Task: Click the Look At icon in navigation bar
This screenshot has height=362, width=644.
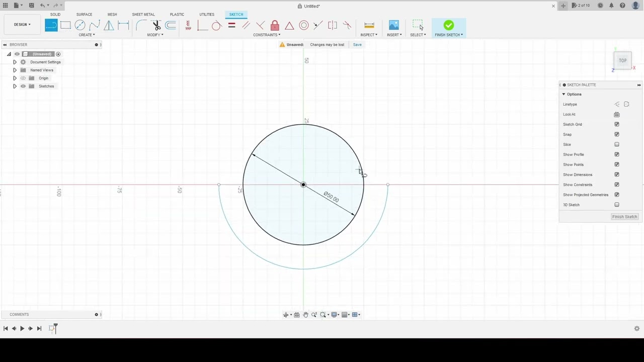Action: click(296, 315)
